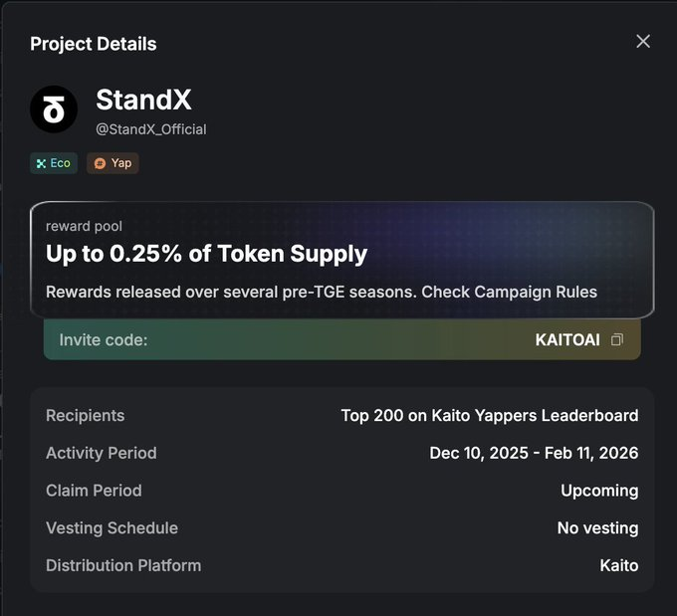Click the orange Yap tag icon

(100, 163)
